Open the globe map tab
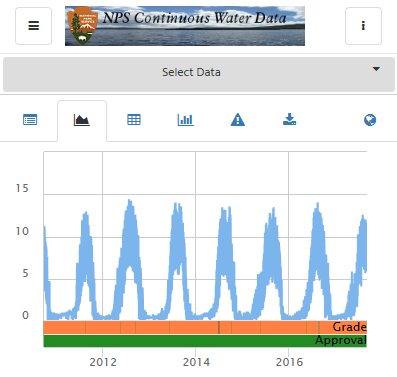 click(370, 120)
